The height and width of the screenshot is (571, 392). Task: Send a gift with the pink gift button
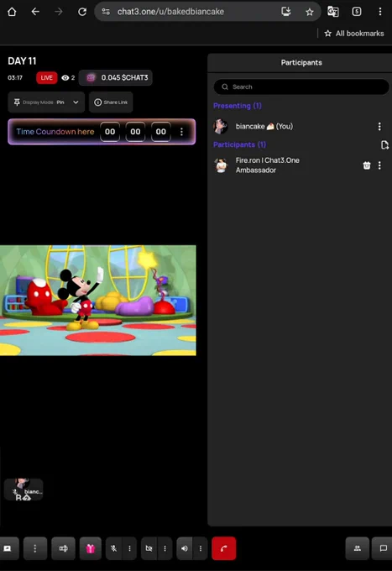point(91,548)
